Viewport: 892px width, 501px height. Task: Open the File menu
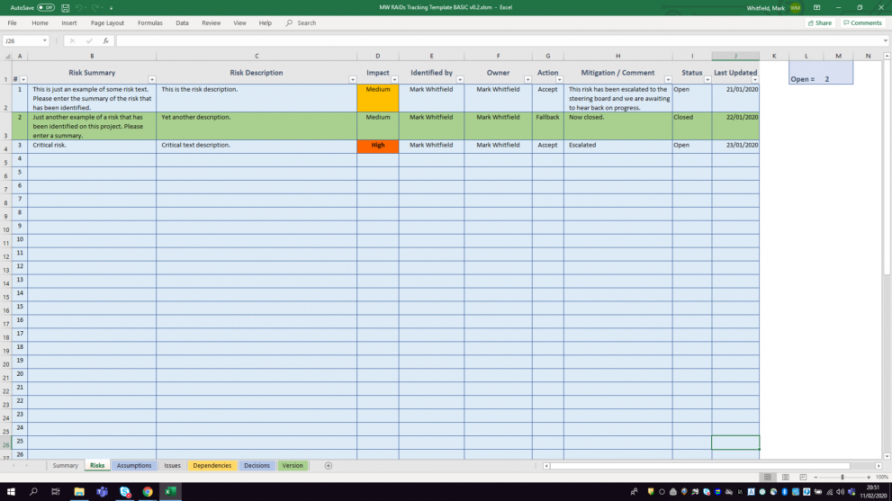[12, 23]
